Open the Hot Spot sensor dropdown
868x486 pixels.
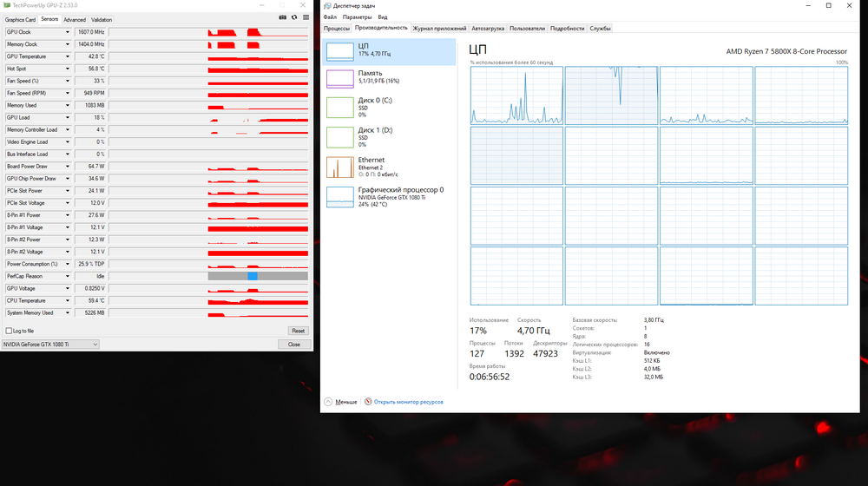point(68,69)
